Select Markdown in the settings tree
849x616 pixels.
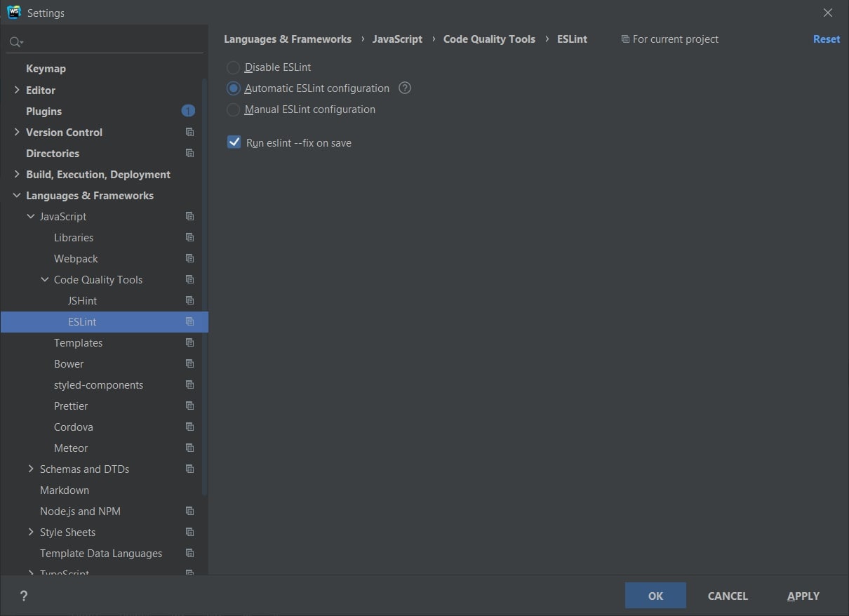coord(65,490)
